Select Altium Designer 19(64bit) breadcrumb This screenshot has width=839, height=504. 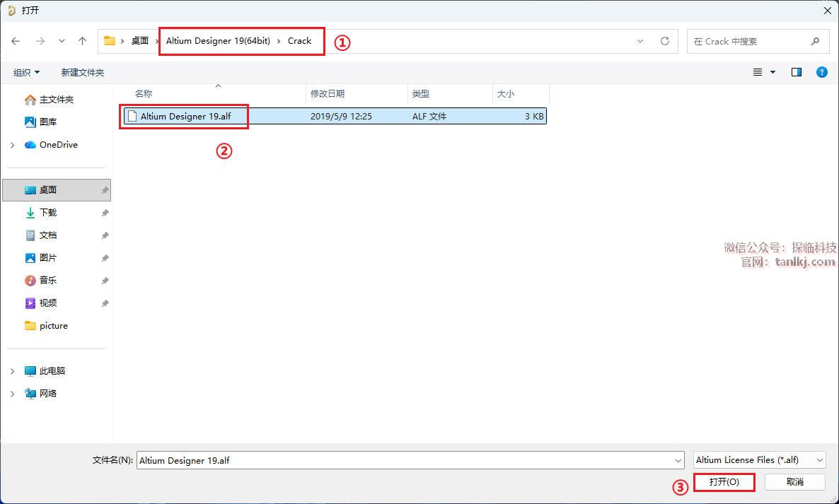(218, 40)
